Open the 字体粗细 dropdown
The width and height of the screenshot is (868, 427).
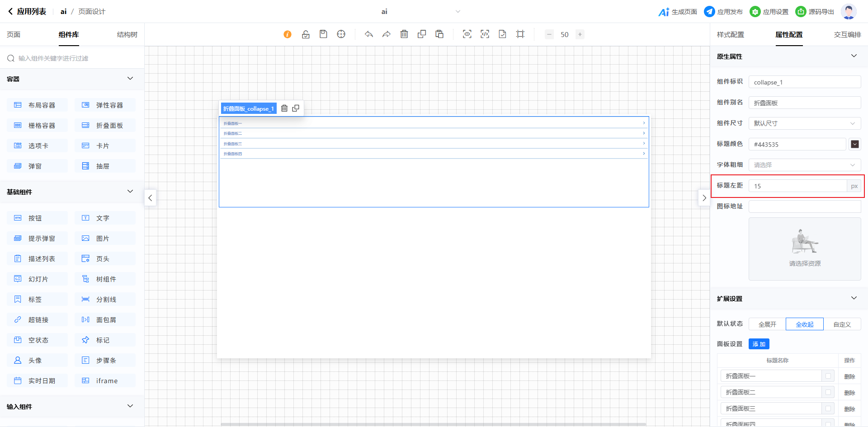[804, 165]
